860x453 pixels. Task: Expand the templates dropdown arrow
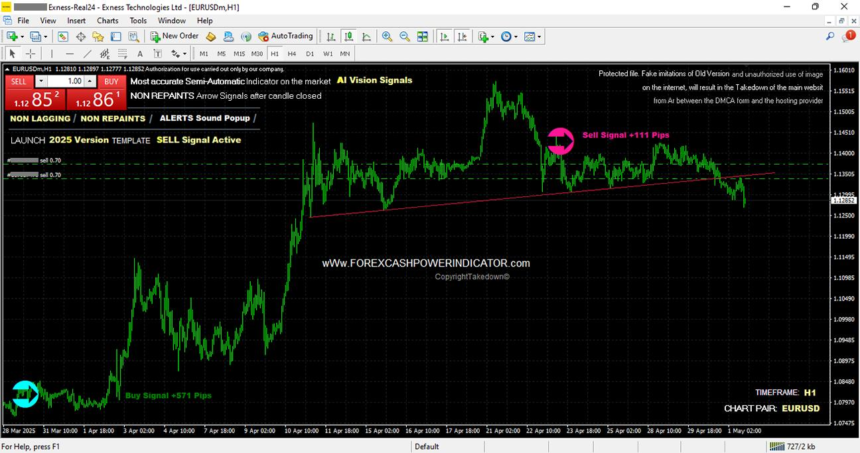point(539,37)
